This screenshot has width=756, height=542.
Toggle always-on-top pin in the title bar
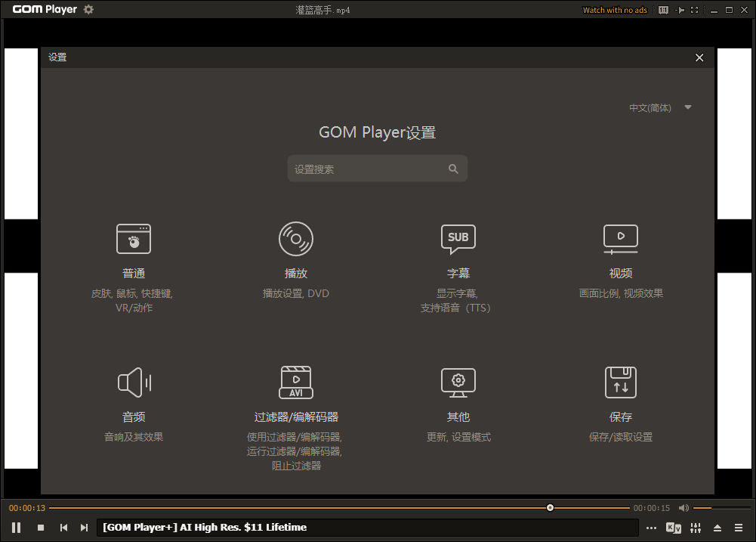click(680, 9)
